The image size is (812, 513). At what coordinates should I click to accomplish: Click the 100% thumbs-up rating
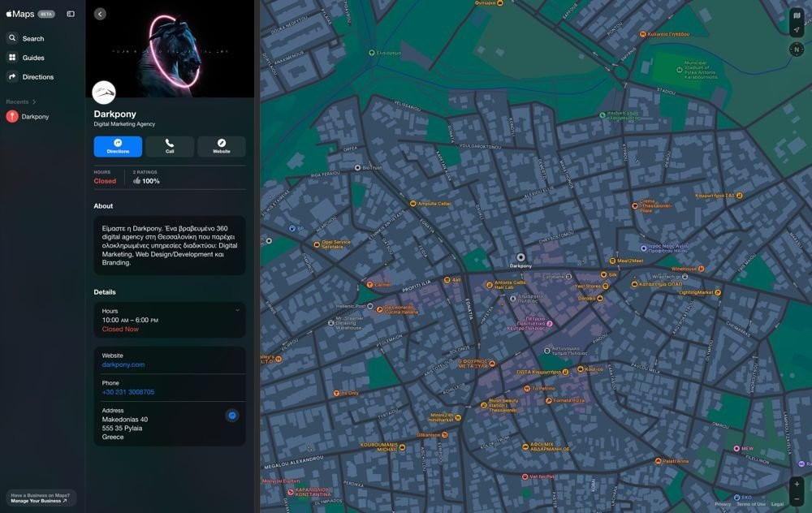pos(146,181)
